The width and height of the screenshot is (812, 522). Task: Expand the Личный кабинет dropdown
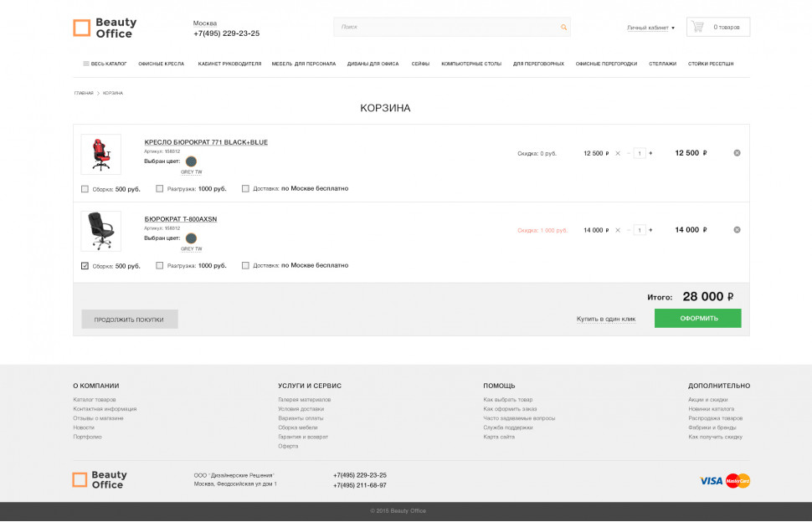pos(651,28)
